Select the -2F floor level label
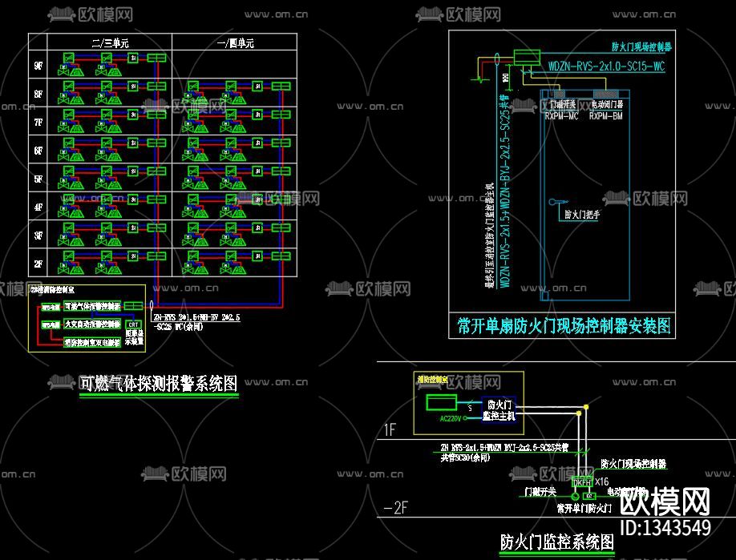Image resolution: width=736 pixels, height=560 pixels. (x=398, y=508)
